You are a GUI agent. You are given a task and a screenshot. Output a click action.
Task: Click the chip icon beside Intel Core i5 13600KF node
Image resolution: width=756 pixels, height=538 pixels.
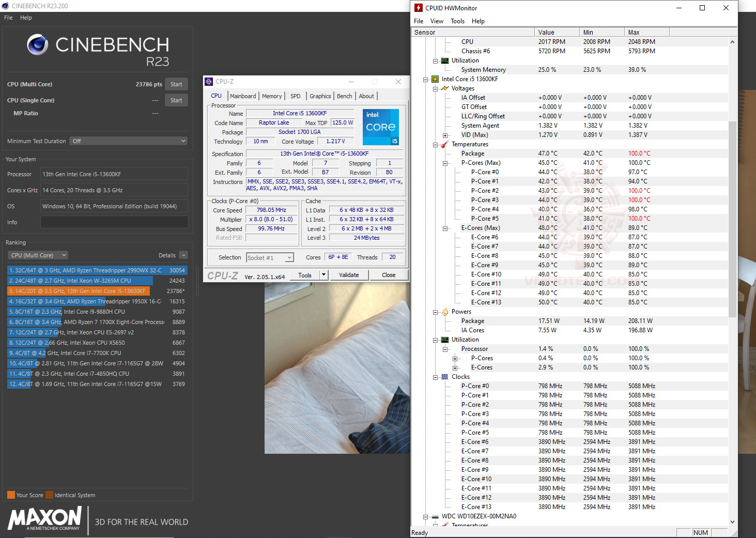[x=435, y=79]
